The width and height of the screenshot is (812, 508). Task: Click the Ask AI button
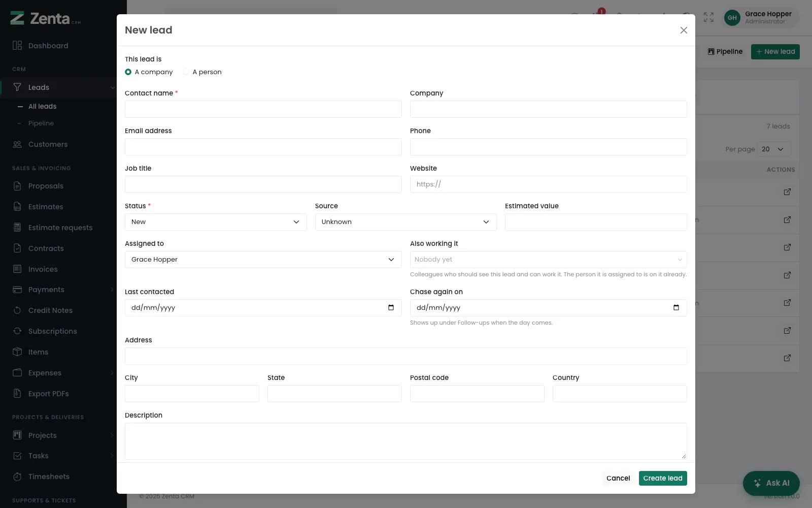coord(771,483)
